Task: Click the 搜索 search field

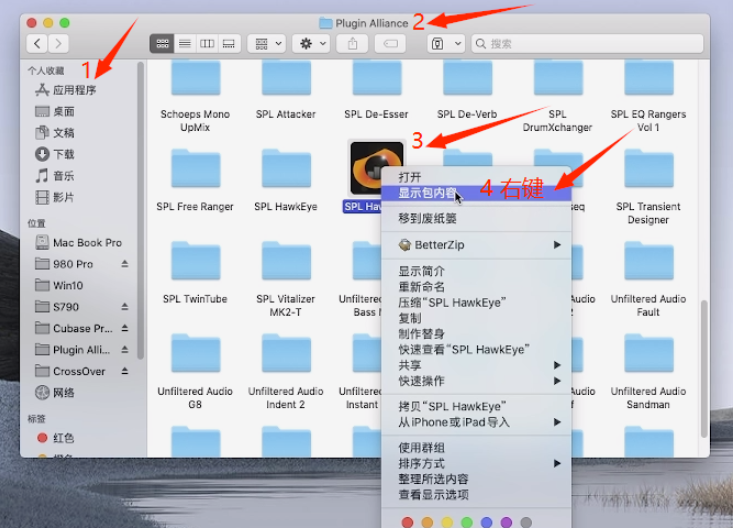Action: point(587,43)
